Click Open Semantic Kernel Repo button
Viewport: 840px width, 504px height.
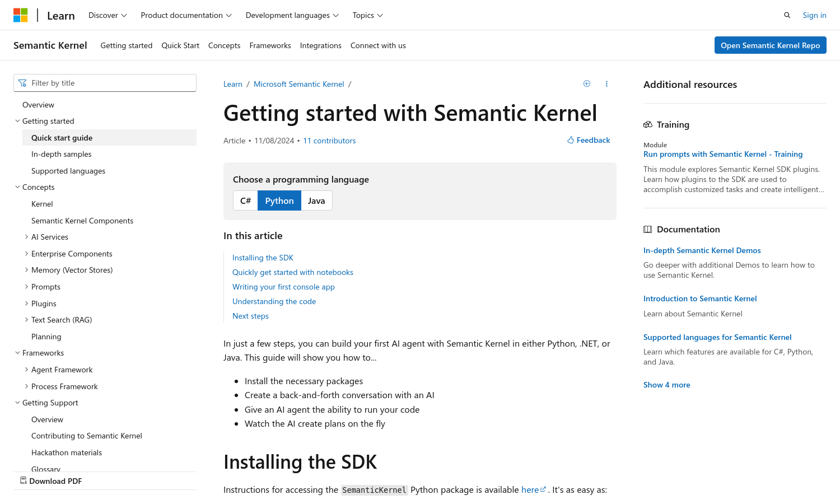(770, 45)
